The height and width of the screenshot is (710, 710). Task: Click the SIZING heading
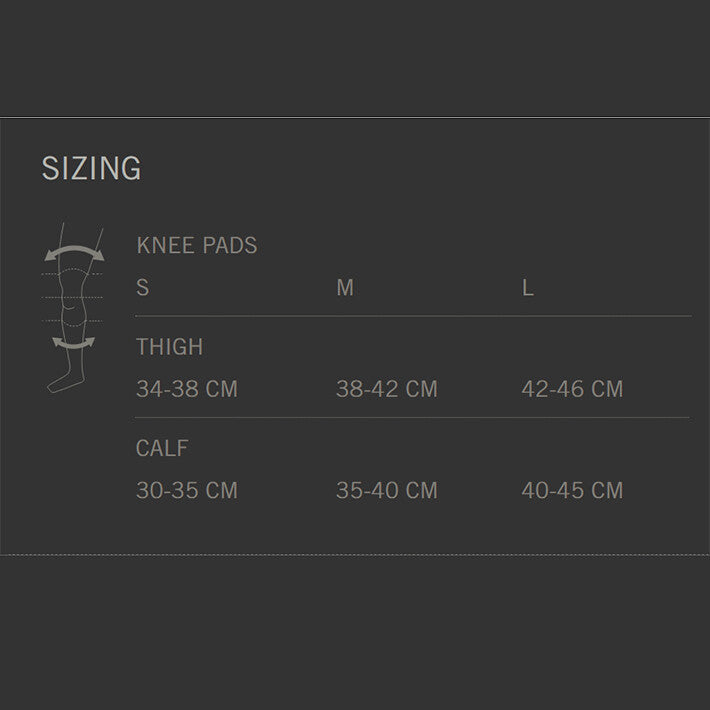[x=91, y=168]
